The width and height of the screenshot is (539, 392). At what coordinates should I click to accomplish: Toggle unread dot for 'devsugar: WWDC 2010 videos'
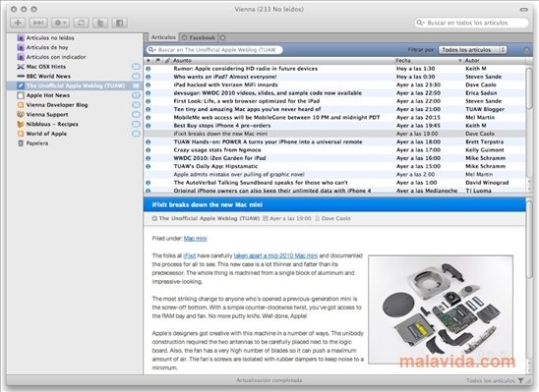149,93
